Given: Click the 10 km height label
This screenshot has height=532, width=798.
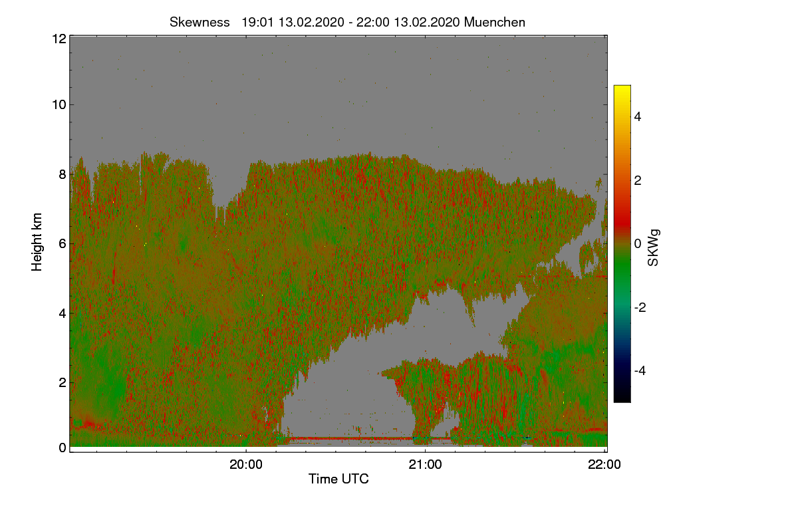Looking at the screenshot, I should click(x=59, y=104).
